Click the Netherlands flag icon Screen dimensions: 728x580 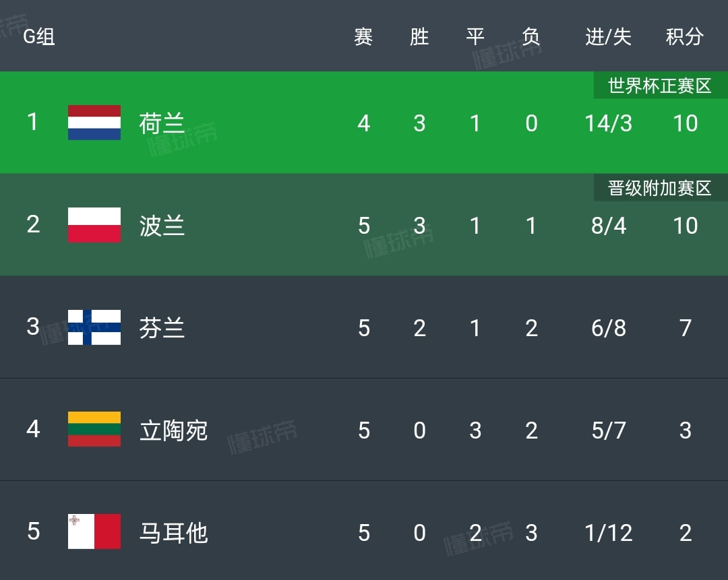[x=94, y=123]
